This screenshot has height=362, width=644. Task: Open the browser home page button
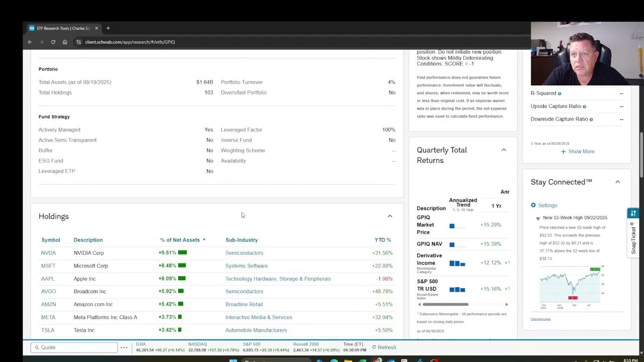click(64, 42)
